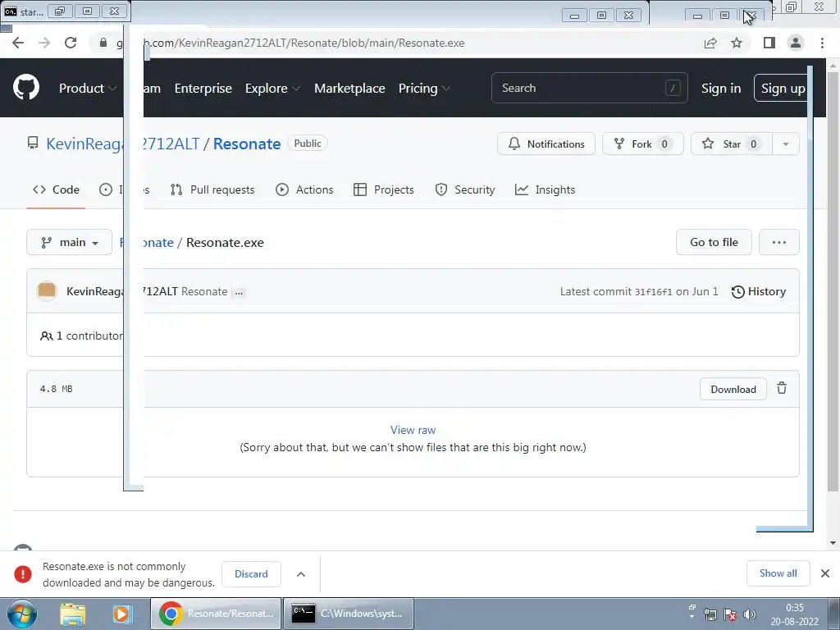Open the Pricing dropdown menu

click(424, 89)
